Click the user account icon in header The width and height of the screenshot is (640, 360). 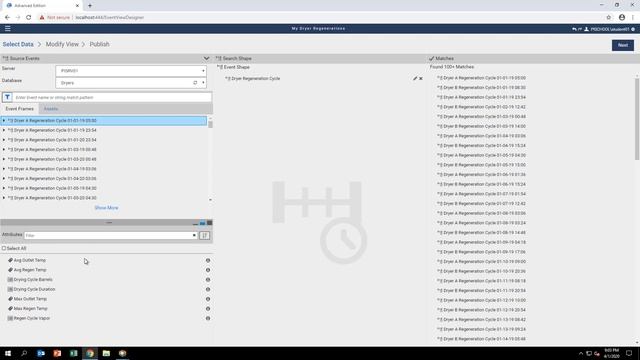coord(587,29)
